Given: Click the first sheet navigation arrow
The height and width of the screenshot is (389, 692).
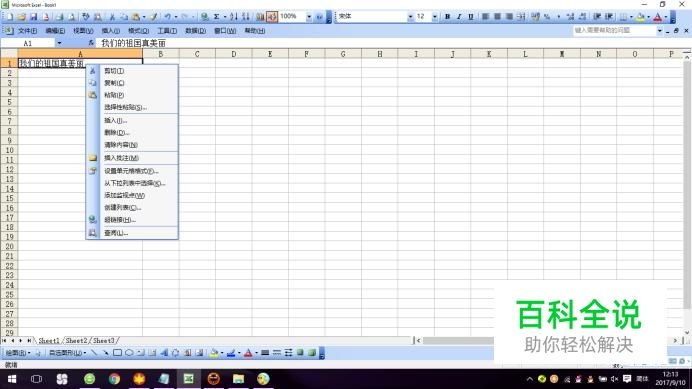Looking at the screenshot, I should (4, 340).
